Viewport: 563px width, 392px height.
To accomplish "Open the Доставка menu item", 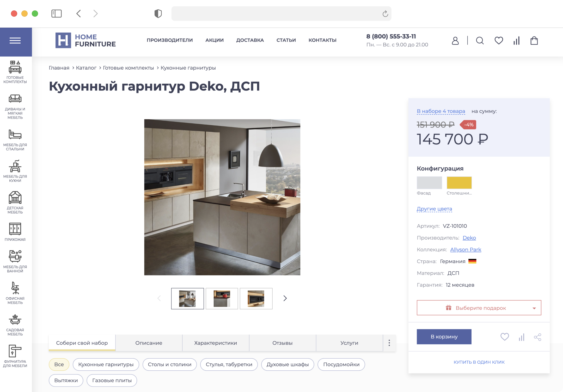I will [x=250, y=40].
